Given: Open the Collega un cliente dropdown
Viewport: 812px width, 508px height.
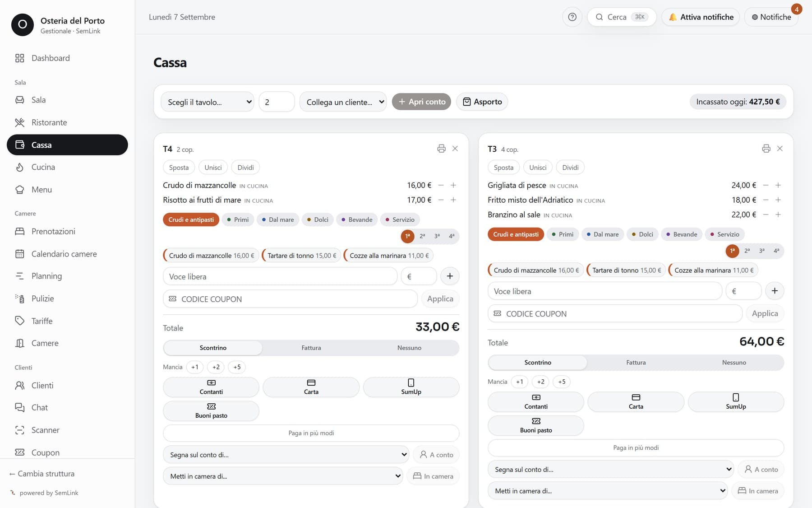Looking at the screenshot, I should (x=343, y=102).
